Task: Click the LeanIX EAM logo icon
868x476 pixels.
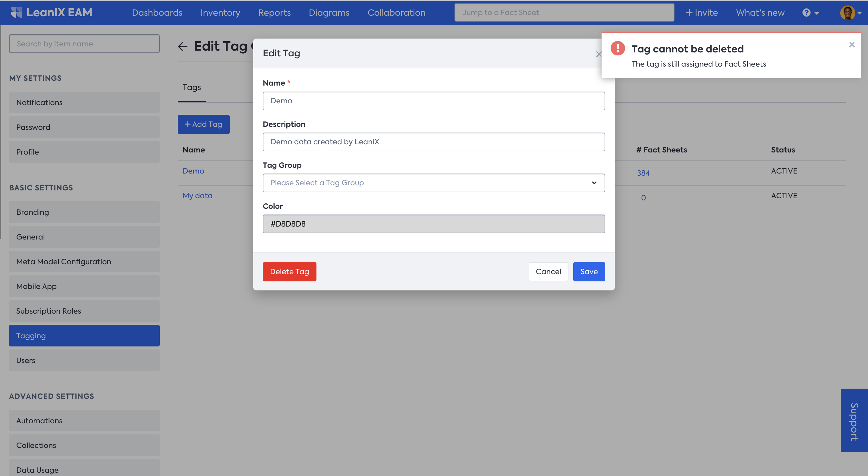Action: [16, 12]
